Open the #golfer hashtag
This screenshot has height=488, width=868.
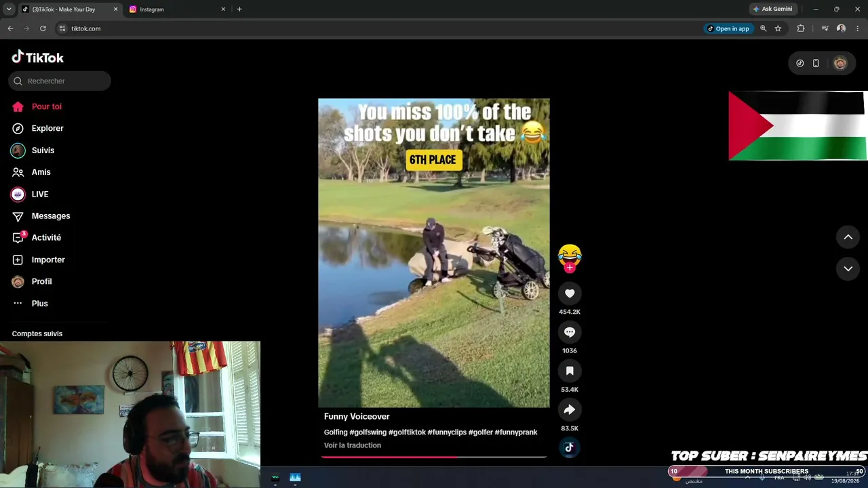tap(480, 432)
